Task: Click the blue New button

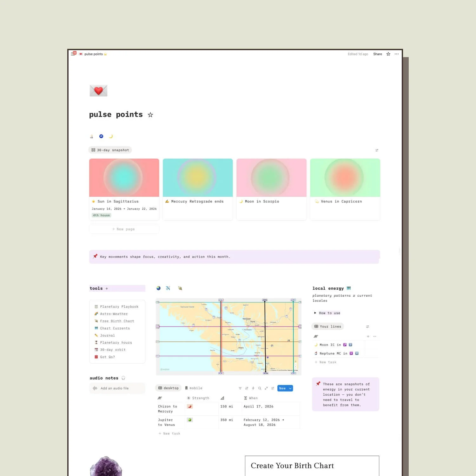Action: 282,388
